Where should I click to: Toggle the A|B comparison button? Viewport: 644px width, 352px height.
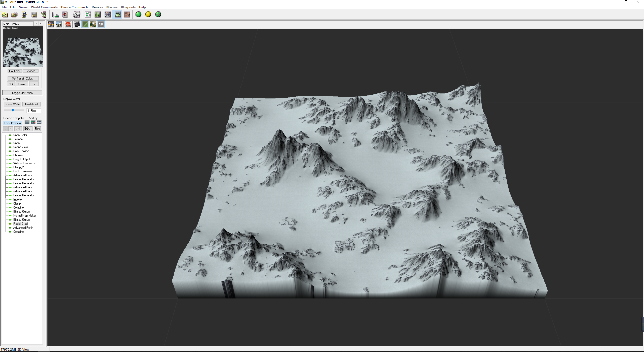pyautogui.click(x=101, y=24)
